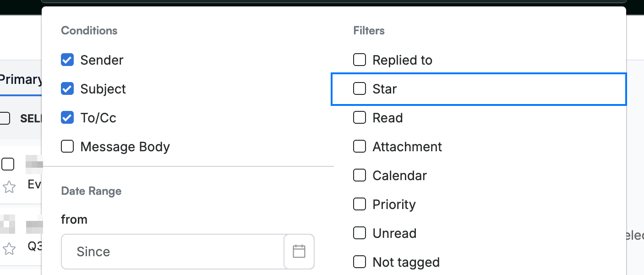Screen dimensions: 644x275
Task: Check the Replied to filter
Action: (x=360, y=60)
